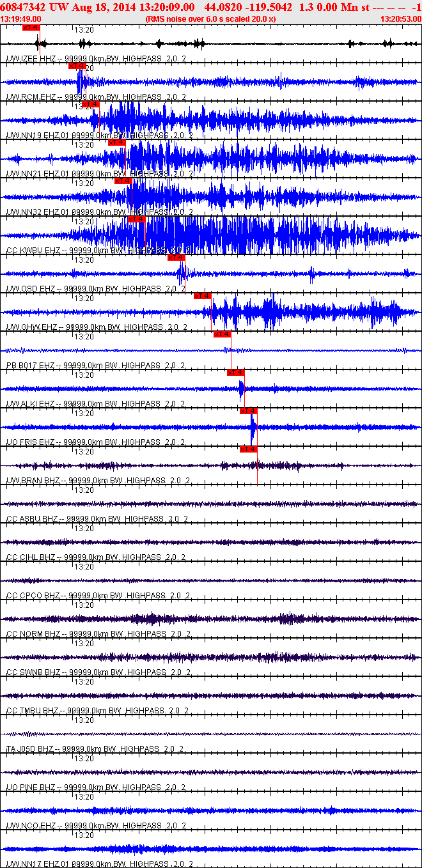Select the red pick marker on UW.NN21 trace
Screen dimensions: 422x868
click(117, 143)
